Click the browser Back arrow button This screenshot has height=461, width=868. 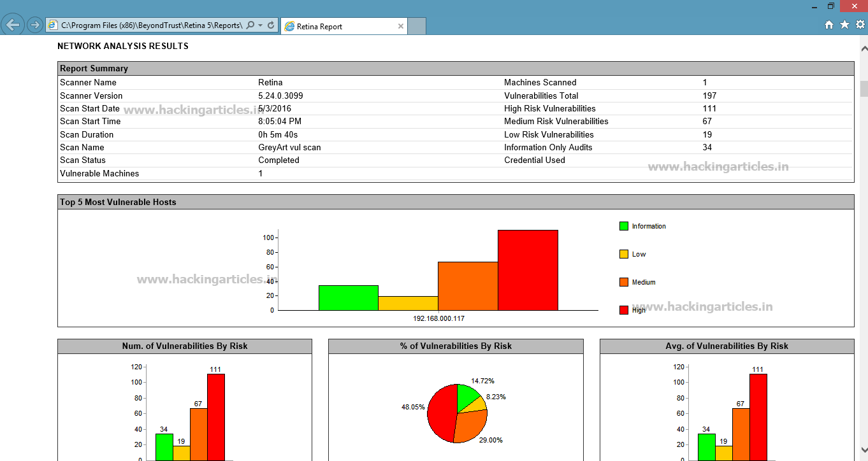13,25
